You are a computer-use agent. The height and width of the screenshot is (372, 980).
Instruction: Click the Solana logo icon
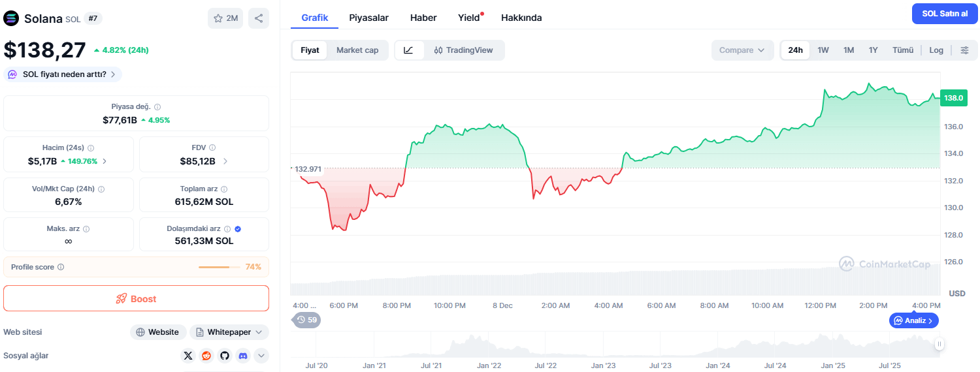[11, 18]
